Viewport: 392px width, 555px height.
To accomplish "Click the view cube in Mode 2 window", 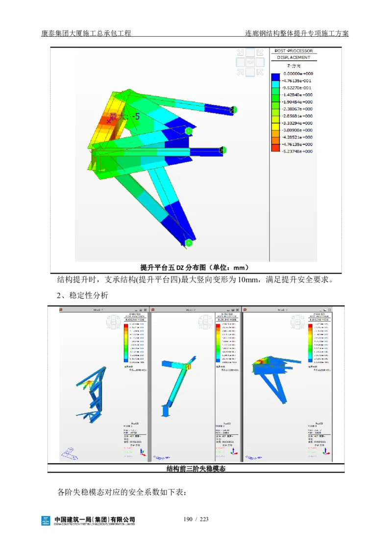I will pyautogui.click(x=205, y=322).
